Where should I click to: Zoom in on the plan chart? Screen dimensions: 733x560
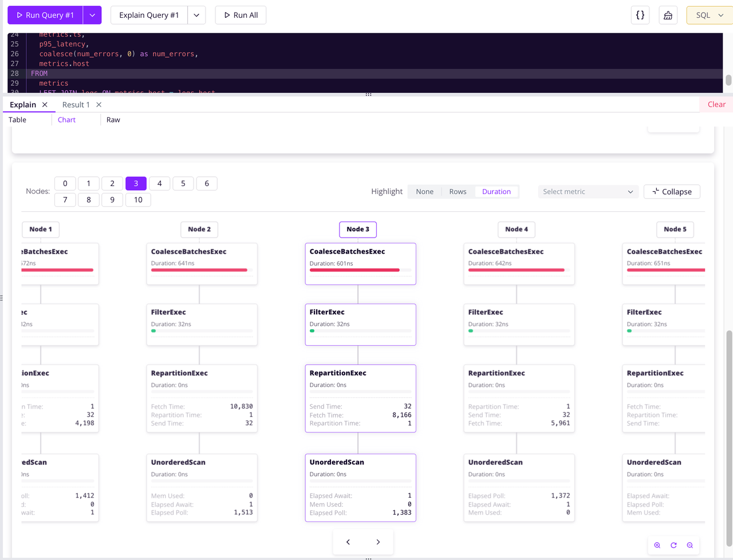(657, 545)
